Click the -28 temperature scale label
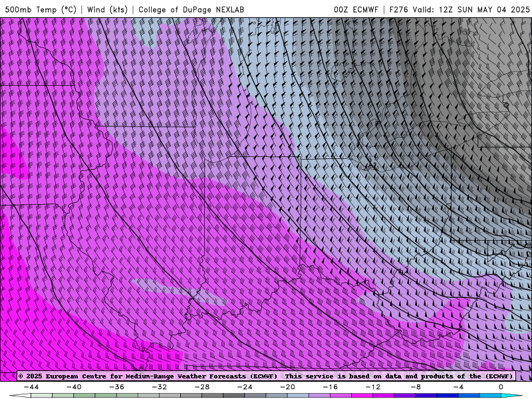 tap(202, 387)
